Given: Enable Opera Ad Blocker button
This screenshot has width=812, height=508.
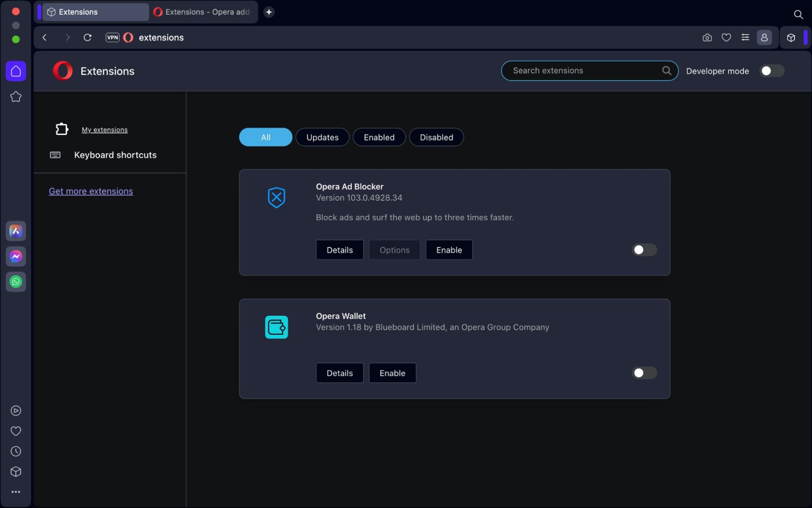Looking at the screenshot, I should click(x=449, y=250).
